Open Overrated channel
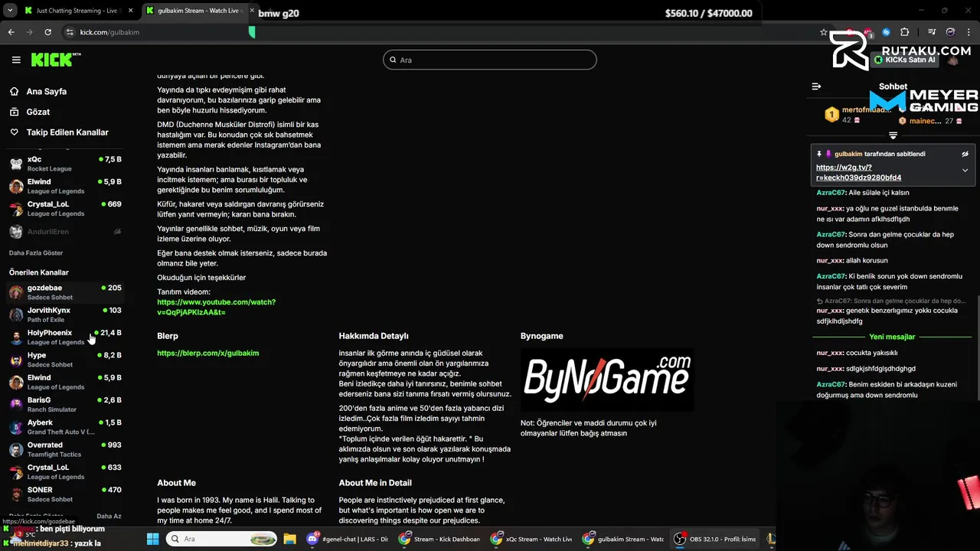This screenshot has width=980, height=551. tap(65, 449)
